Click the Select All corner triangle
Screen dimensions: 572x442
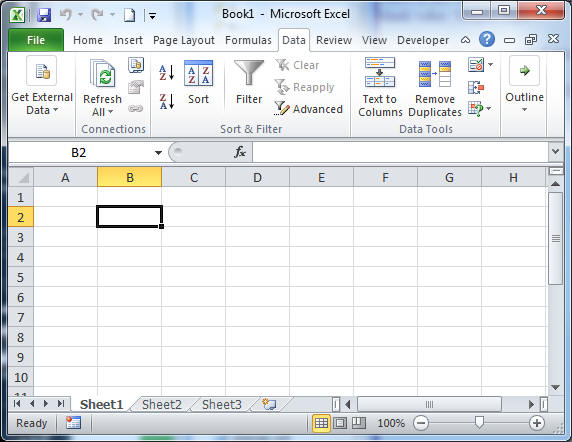click(21, 177)
